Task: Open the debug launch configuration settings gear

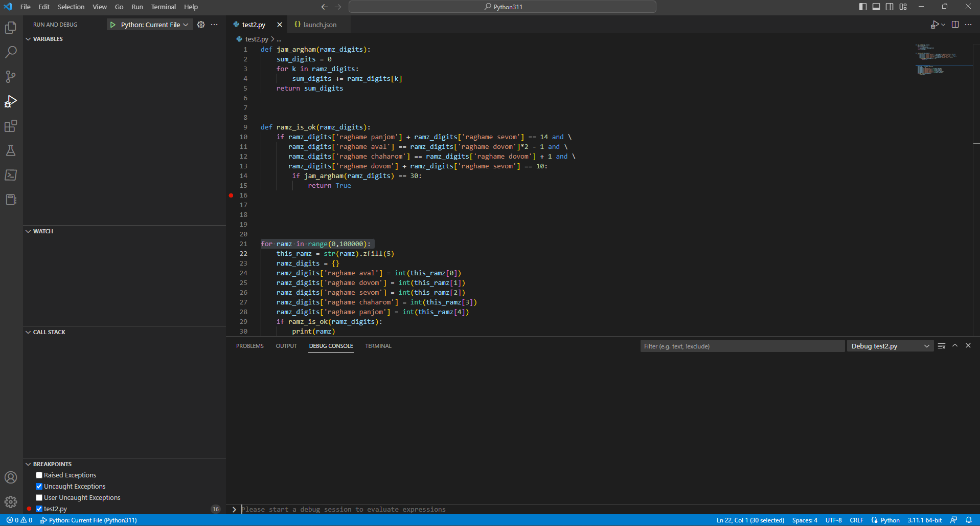Action: click(x=201, y=24)
